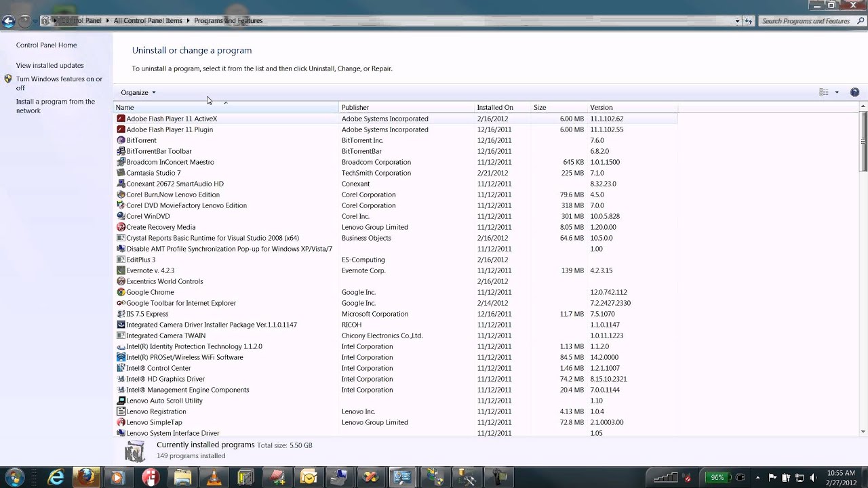Open the Organize dropdown menu
This screenshot has width=868, height=488.
[138, 92]
